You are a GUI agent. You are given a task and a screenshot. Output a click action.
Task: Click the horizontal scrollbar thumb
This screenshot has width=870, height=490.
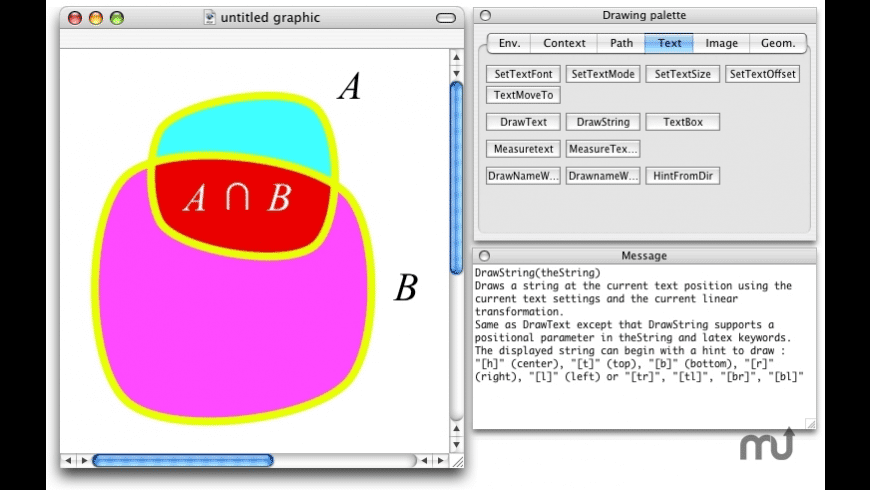tap(183, 461)
